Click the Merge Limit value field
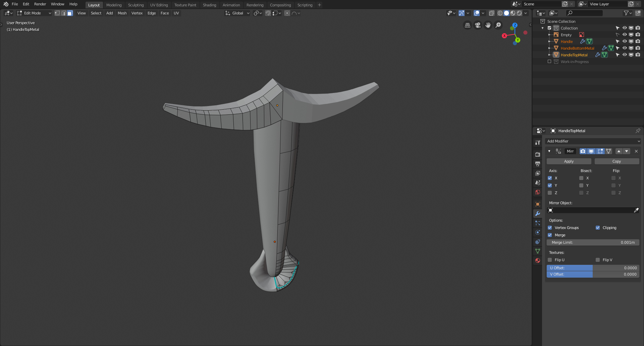The width and height of the screenshot is (644, 346). coord(593,242)
